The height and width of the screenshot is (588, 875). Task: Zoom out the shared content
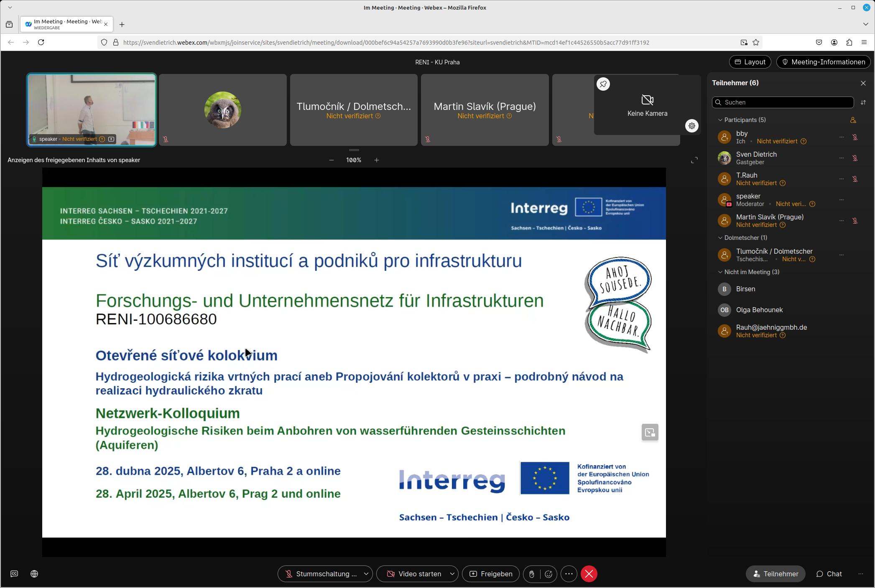332,160
